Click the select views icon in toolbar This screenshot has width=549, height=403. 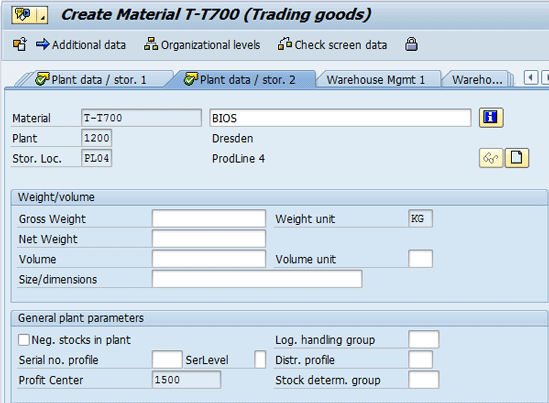pyautogui.click(x=20, y=45)
